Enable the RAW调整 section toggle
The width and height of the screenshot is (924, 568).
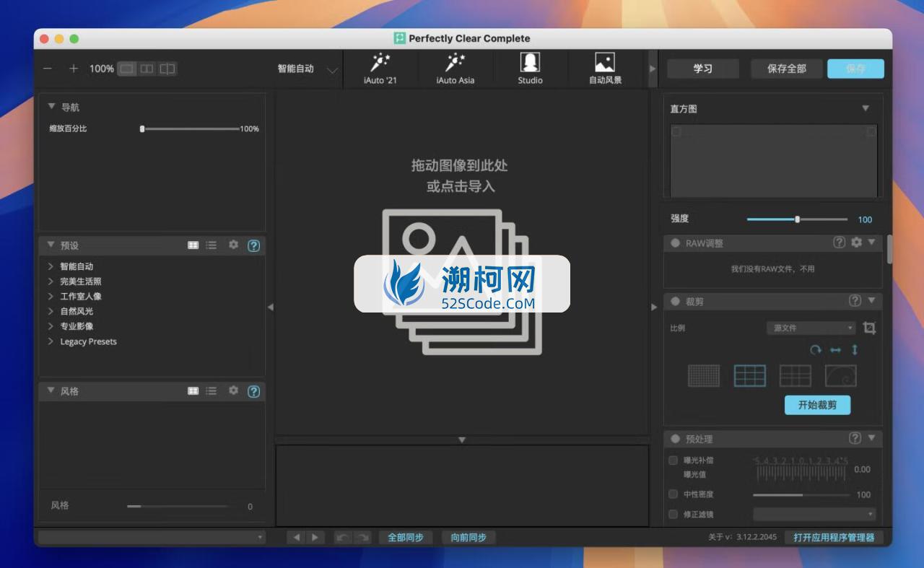coord(676,243)
